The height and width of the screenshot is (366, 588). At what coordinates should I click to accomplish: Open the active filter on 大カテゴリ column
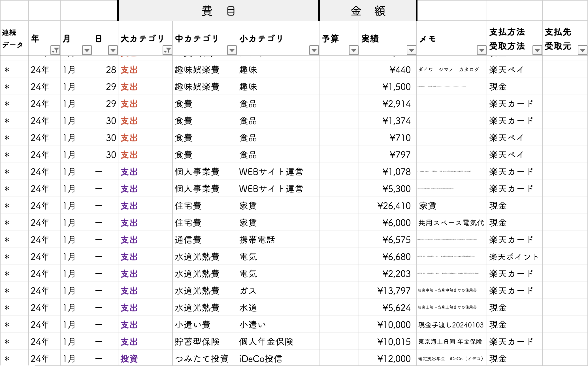coord(167,50)
